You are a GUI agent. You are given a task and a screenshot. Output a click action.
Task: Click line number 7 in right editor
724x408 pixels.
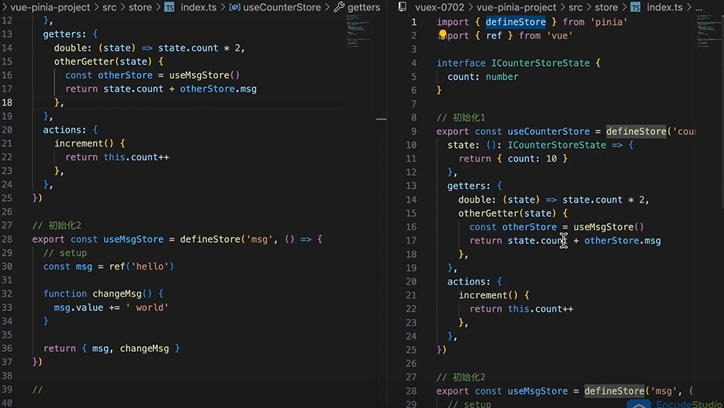click(414, 104)
